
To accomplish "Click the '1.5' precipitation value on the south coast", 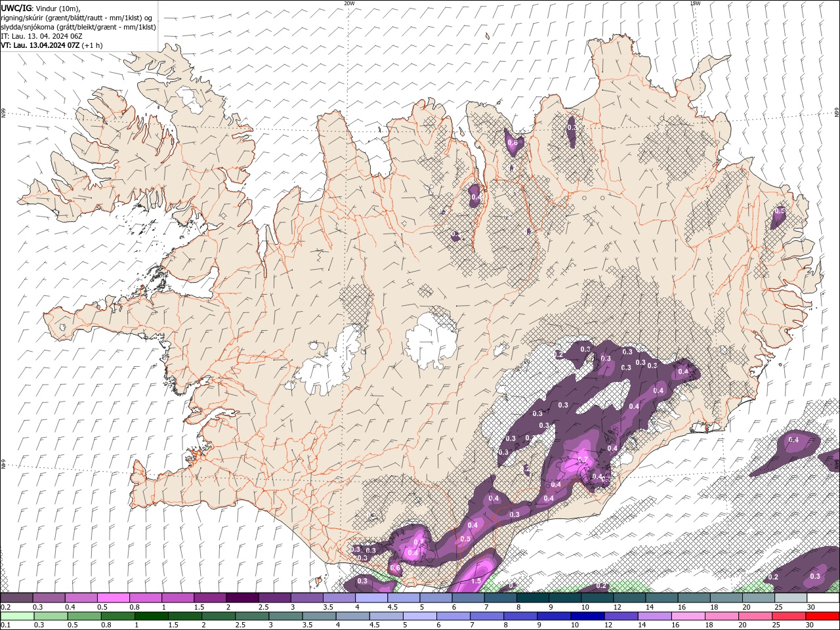I will pyautogui.click(x=476, y=581).
